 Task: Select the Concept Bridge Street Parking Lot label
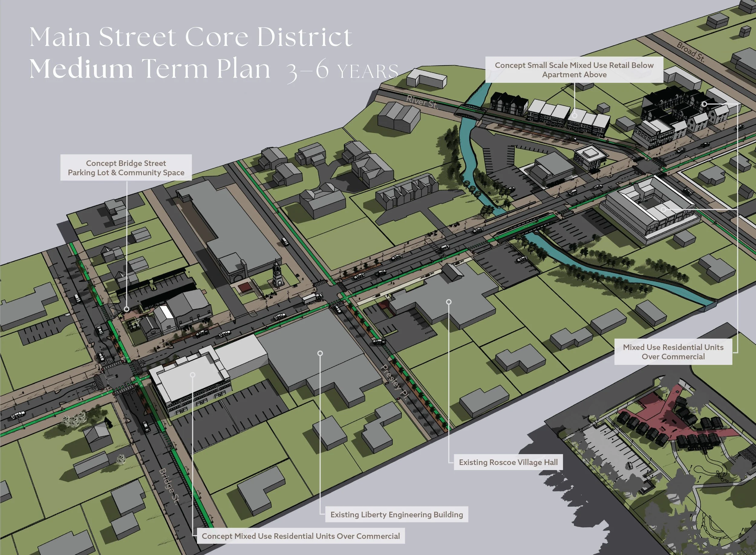[x=126, y=168]
